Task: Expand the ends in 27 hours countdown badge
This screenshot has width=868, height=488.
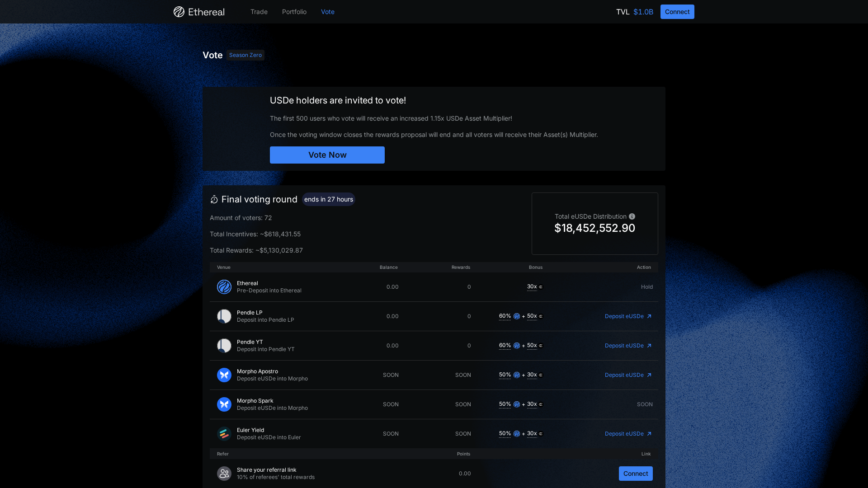Action: (329, 199)
